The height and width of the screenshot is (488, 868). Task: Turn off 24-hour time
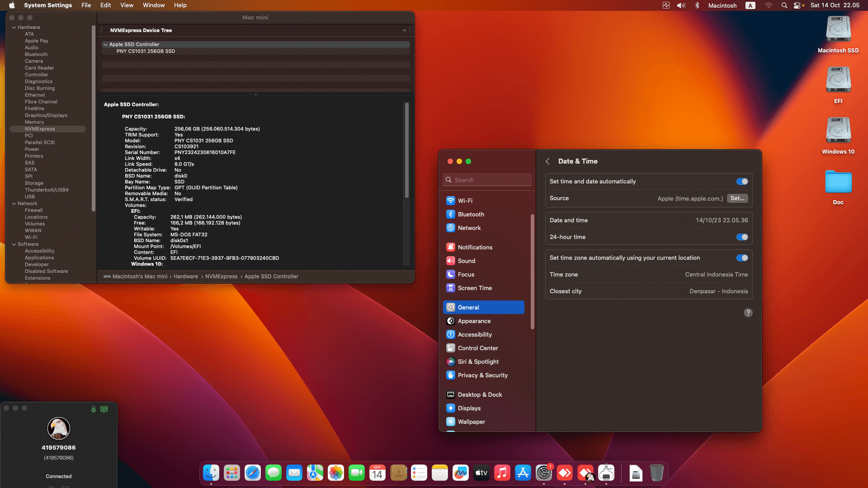point(742,237)
